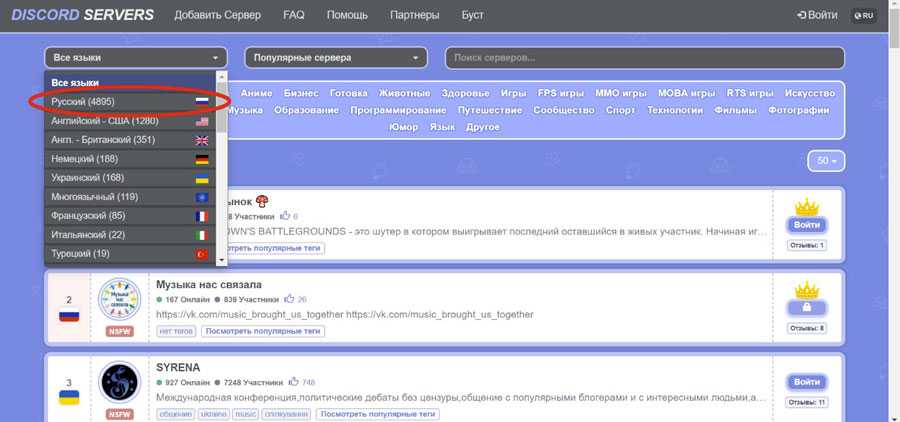
Task: Filter by Игры category
Action: pyautogui.click(x=513, y=93)
